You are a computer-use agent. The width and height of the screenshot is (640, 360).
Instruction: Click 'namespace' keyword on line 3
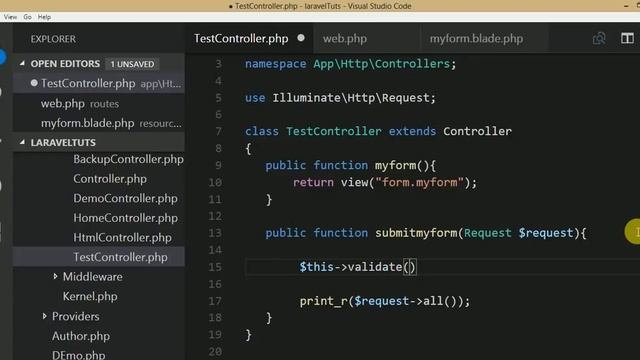coord(276,64)
